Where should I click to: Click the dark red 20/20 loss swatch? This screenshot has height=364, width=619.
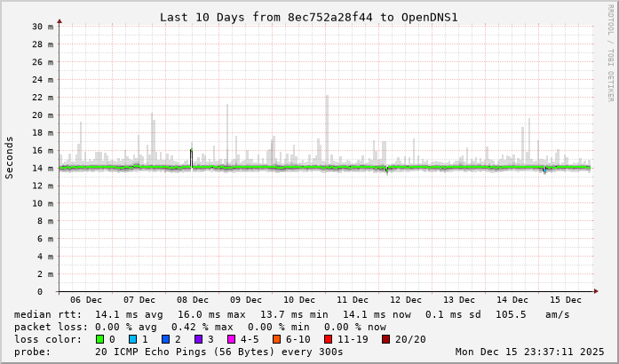click(x=386, y=339)
